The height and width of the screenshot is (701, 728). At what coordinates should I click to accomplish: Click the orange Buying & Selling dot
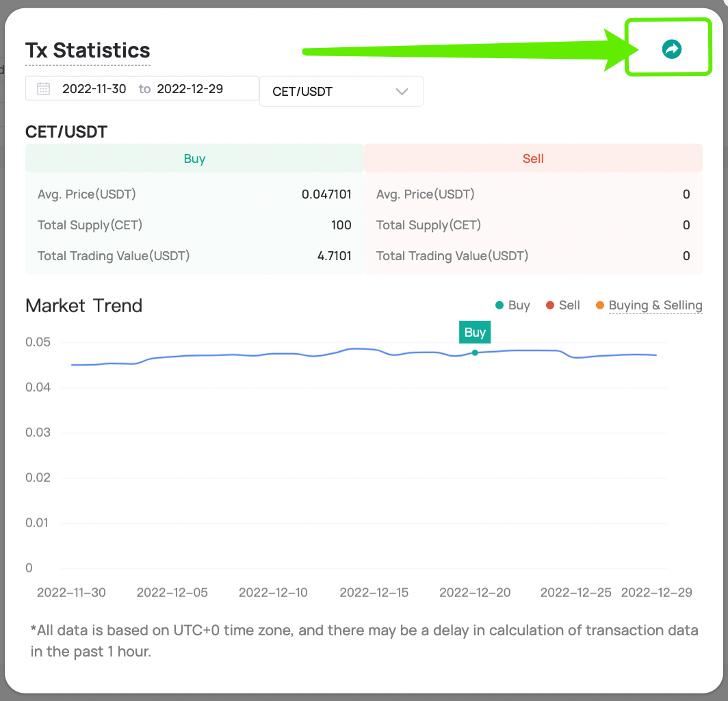tap(600, 305)
